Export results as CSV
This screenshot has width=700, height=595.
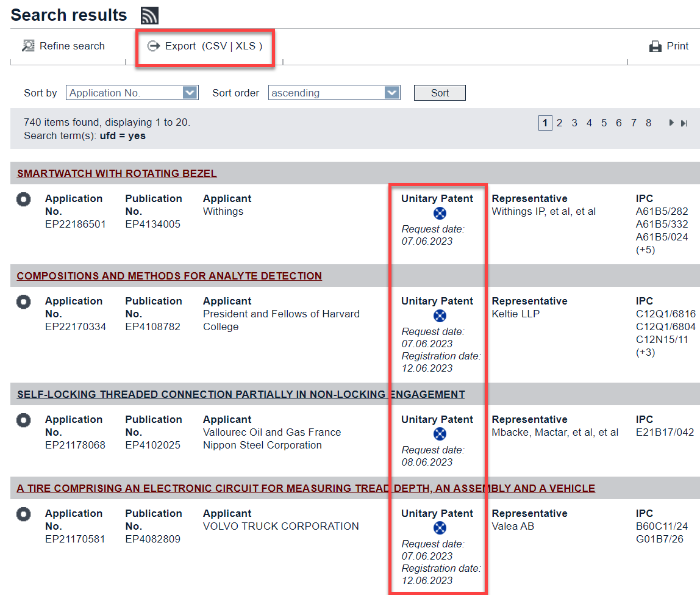216,46
